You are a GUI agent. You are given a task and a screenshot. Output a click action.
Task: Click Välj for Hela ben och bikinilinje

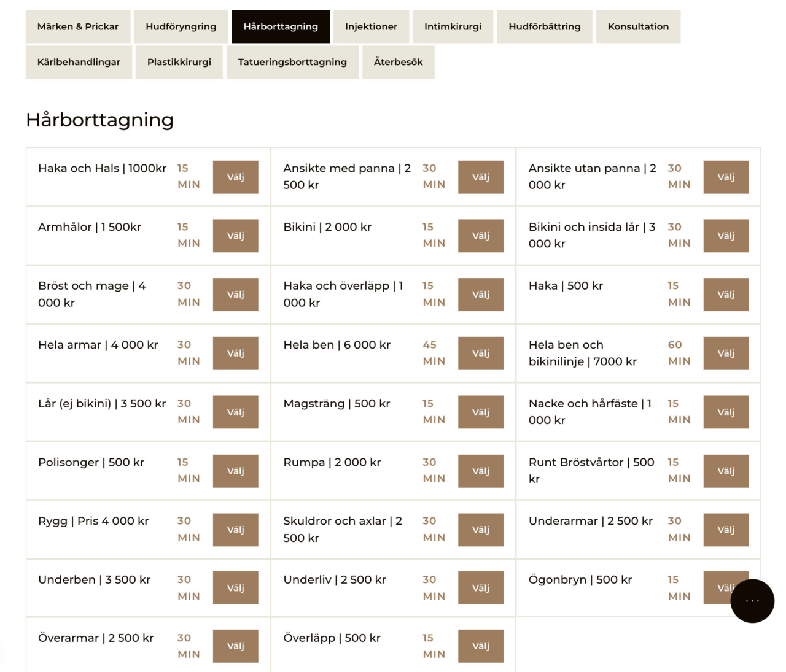pos(726,353)
